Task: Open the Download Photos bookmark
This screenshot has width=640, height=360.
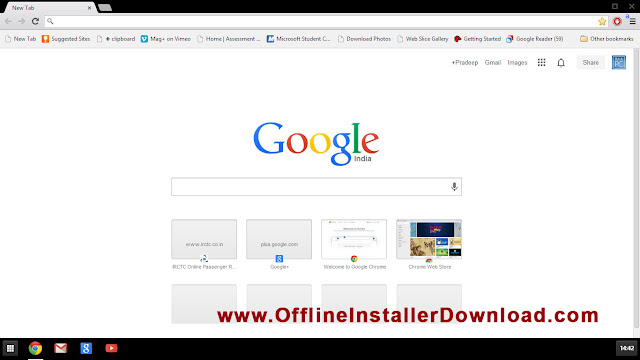Action: coord(364,39)
